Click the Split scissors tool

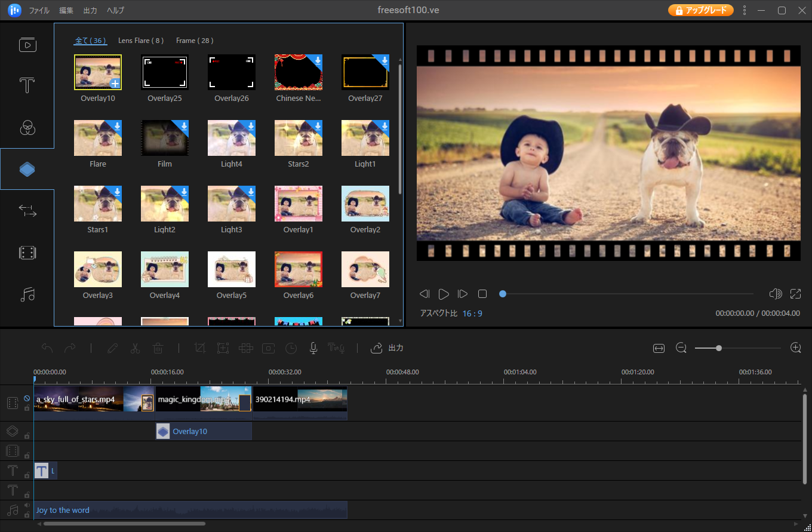[135, 348]
